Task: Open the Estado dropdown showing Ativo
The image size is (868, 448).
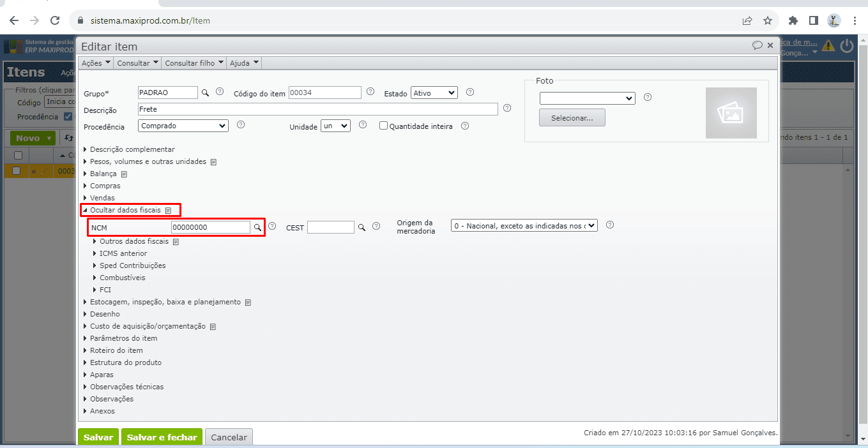Action: click(434, 93)
